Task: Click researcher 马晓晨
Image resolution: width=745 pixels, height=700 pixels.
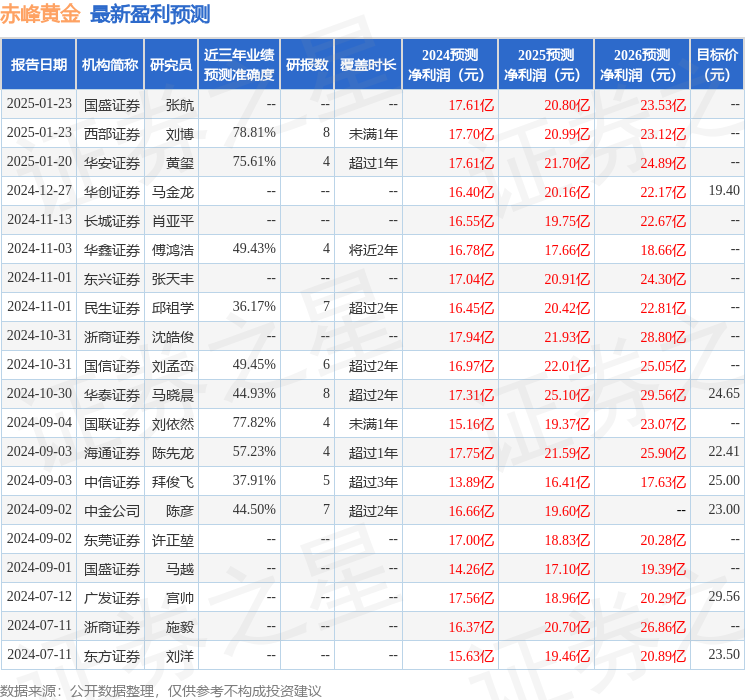Action: pos(173,395)
